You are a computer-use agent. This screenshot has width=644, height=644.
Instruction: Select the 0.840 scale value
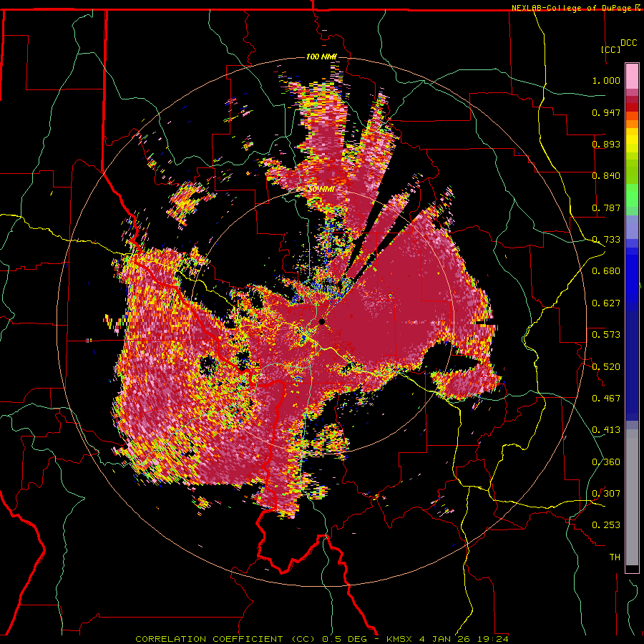point(606,176)
